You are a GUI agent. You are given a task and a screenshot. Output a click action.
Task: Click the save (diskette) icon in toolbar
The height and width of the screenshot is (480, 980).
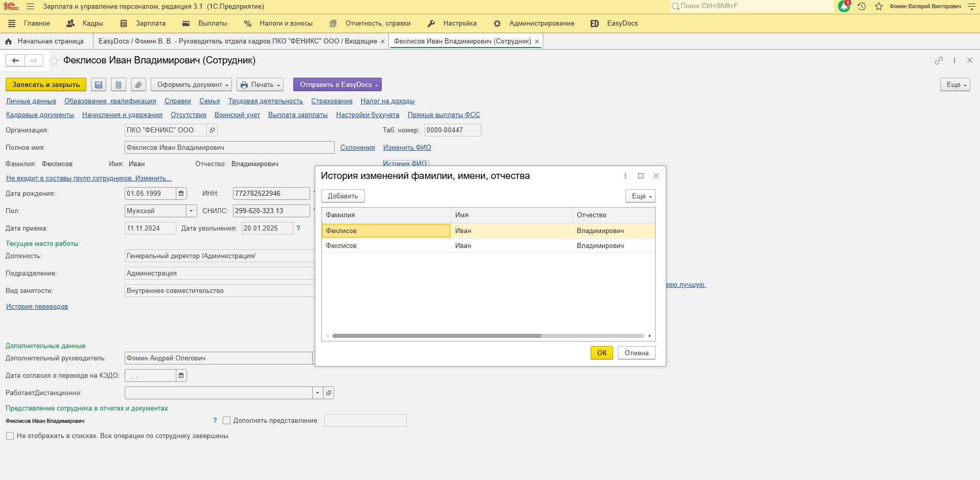click(99, 85)
